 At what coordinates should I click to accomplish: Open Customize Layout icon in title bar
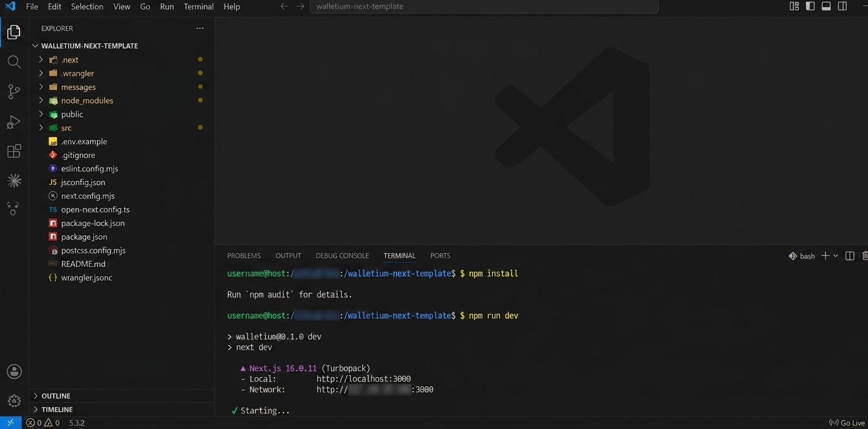(x=794, y=7)
